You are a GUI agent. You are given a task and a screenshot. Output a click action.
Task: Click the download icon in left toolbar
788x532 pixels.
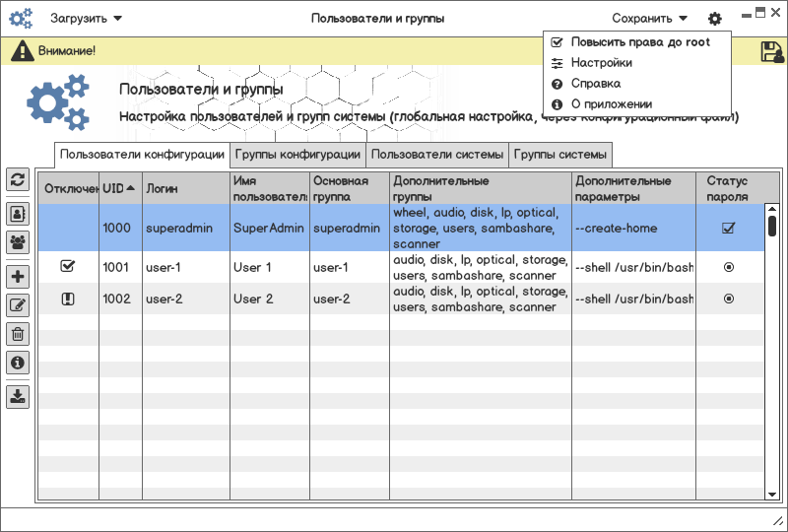tap(18, 396)
